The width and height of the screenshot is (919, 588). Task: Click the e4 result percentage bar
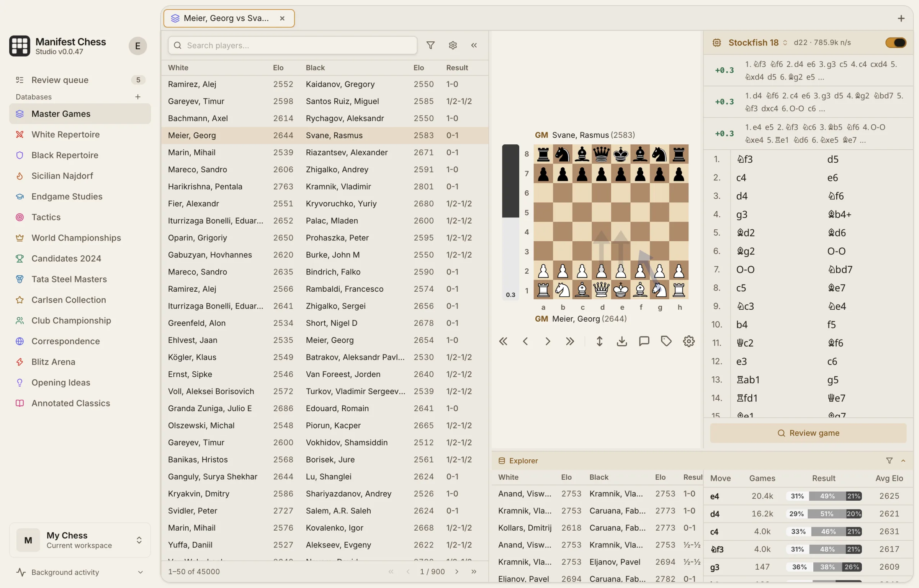pyautogui.click(x=824, y=496)
